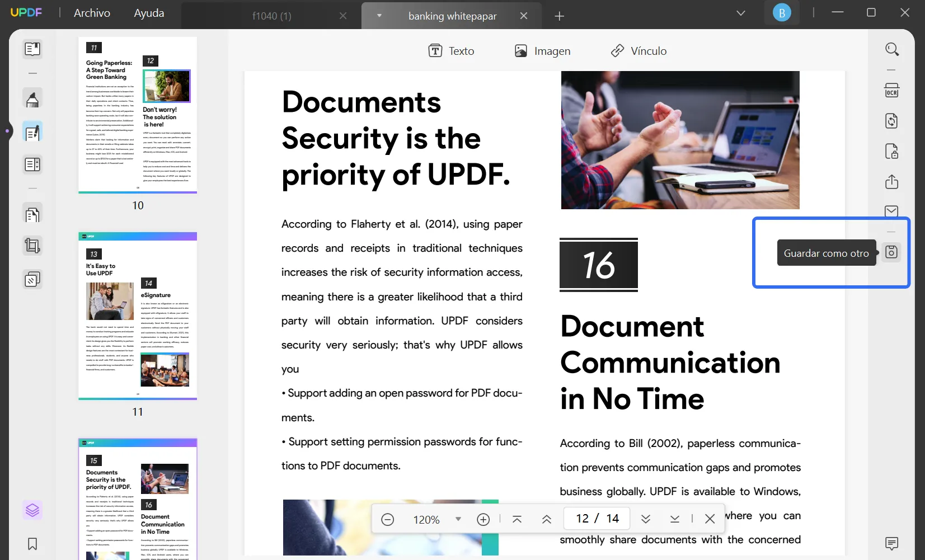
Task: Click the paragraph starting "According to Bill (2002)"
Action: 680,491
